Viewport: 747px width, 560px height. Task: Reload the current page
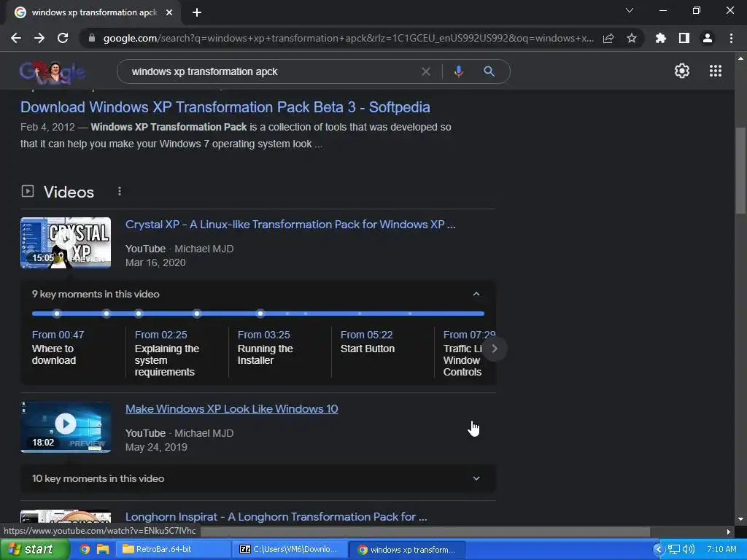[x=63, y=38]
